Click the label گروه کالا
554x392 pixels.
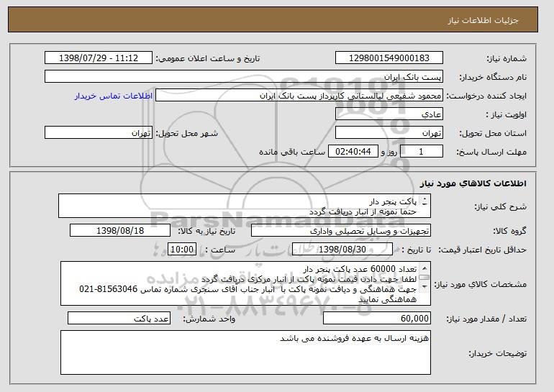coord(509,231)
